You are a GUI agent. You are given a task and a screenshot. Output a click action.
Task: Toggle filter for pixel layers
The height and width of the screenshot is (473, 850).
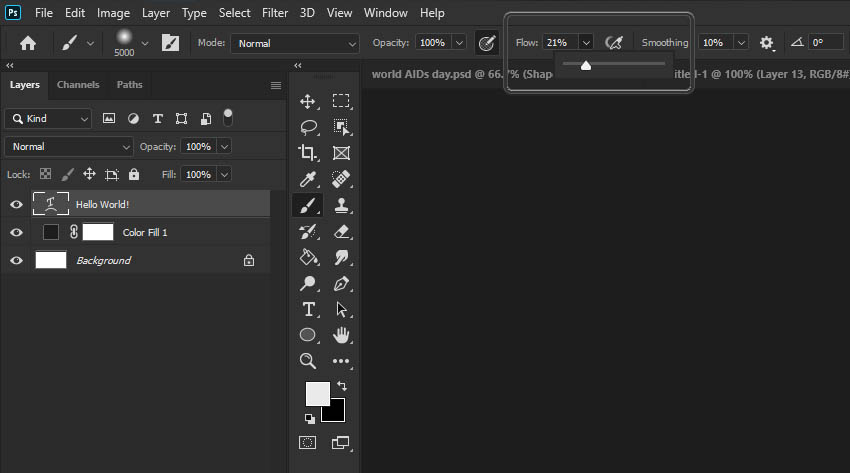pos(109,119)
